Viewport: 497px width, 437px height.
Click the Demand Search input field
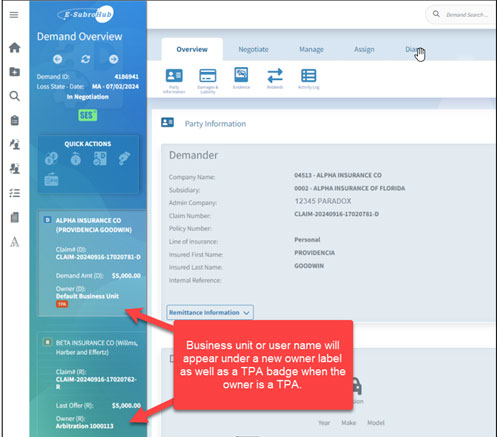467,15
